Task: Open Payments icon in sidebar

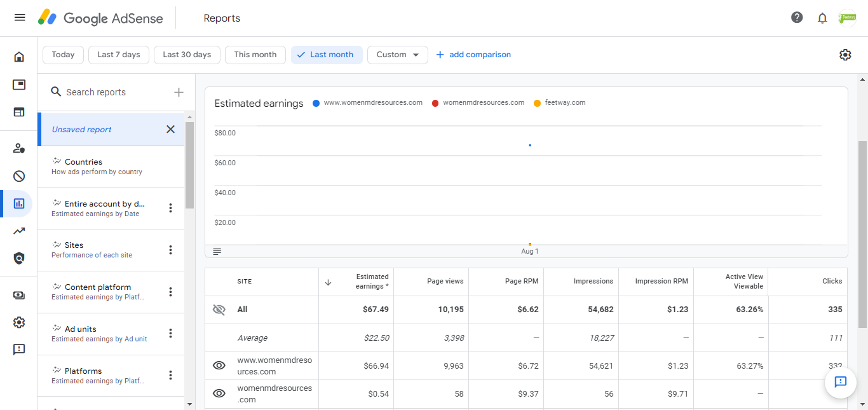Action: pyautogui.click(x=19, y=295)
